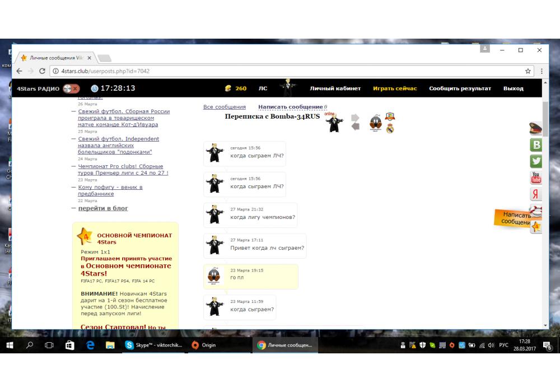Open the YouTube icon in sidebar
Screen dimensions: 560x392
coord(536,178)
